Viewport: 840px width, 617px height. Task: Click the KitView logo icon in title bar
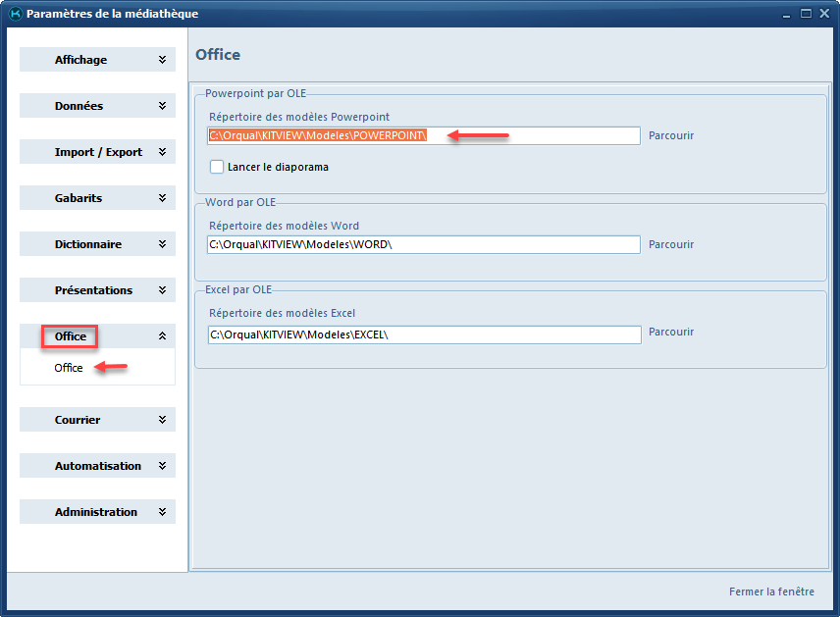[x=14, y=14]
